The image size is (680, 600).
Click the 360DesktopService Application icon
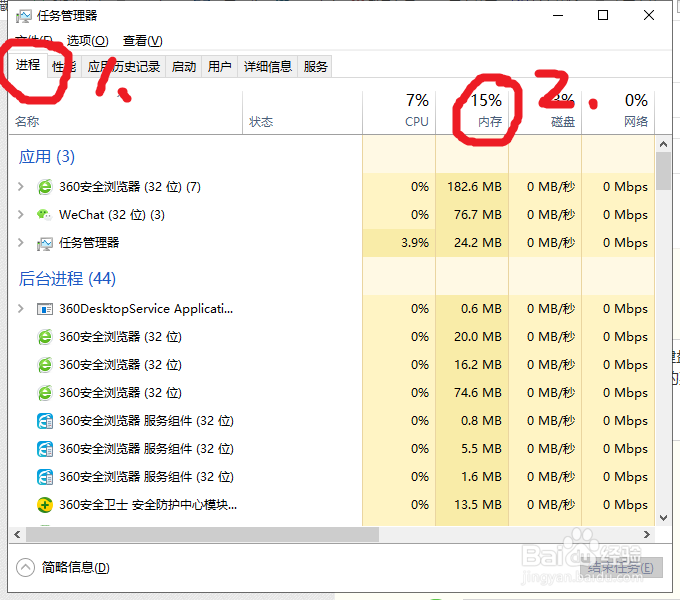pos(45,309)
